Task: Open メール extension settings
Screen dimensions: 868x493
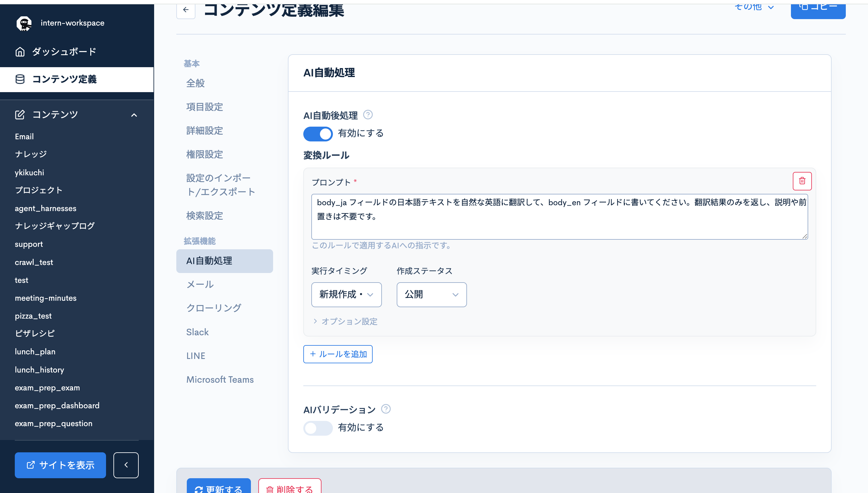Action: tap(200, 284)
